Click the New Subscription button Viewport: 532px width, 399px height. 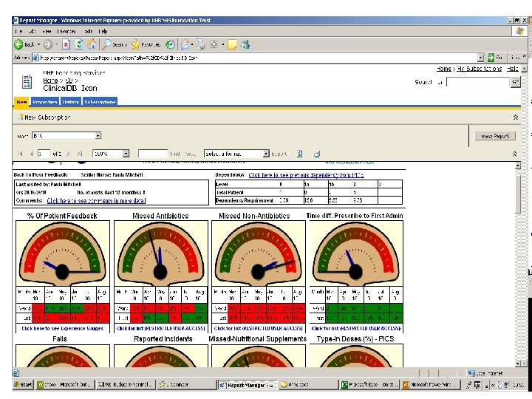(x=44, y=117)
